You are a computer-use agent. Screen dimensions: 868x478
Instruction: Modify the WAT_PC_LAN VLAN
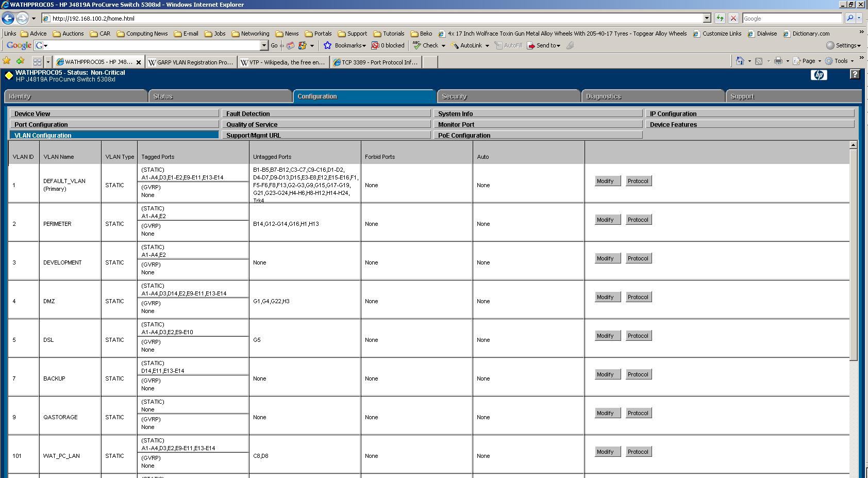608,452
